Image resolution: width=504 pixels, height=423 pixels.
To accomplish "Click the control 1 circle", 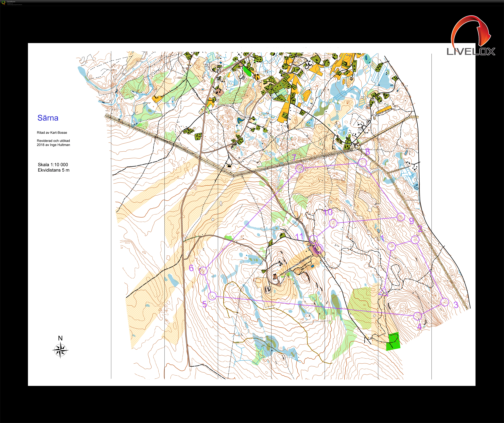I will (391, 246).
